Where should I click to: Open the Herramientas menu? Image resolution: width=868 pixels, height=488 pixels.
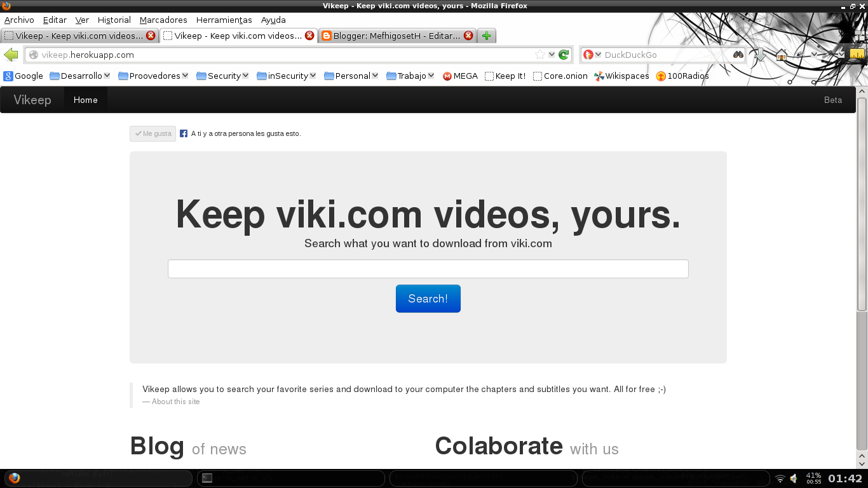tap(224, 20)
